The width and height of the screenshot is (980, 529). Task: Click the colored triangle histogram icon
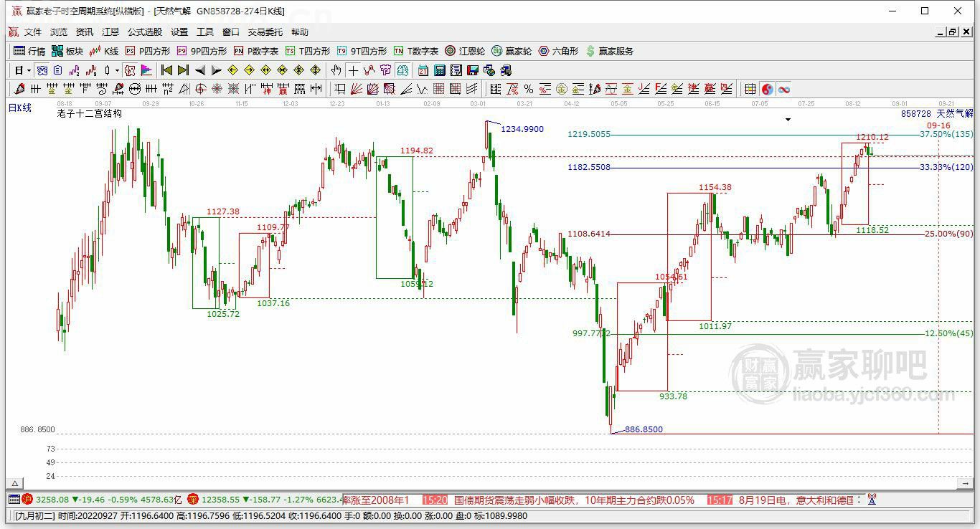coord(146,70)
